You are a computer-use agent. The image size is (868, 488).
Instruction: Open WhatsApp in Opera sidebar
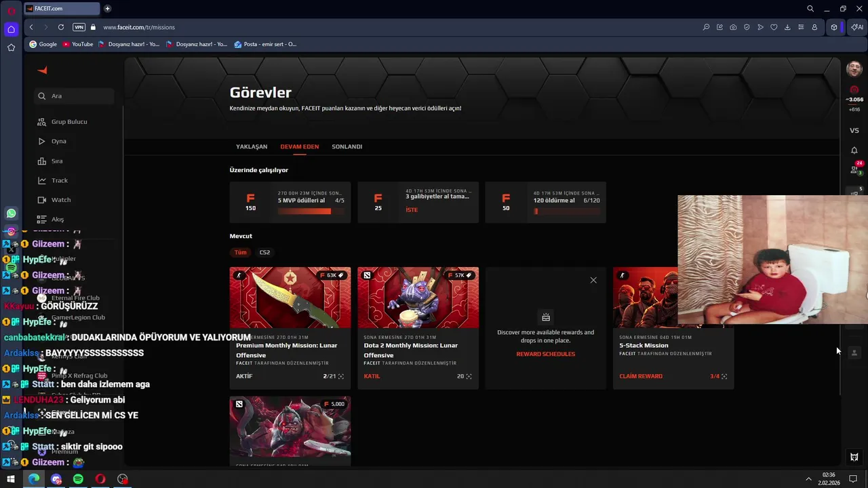tap(11, 213)
